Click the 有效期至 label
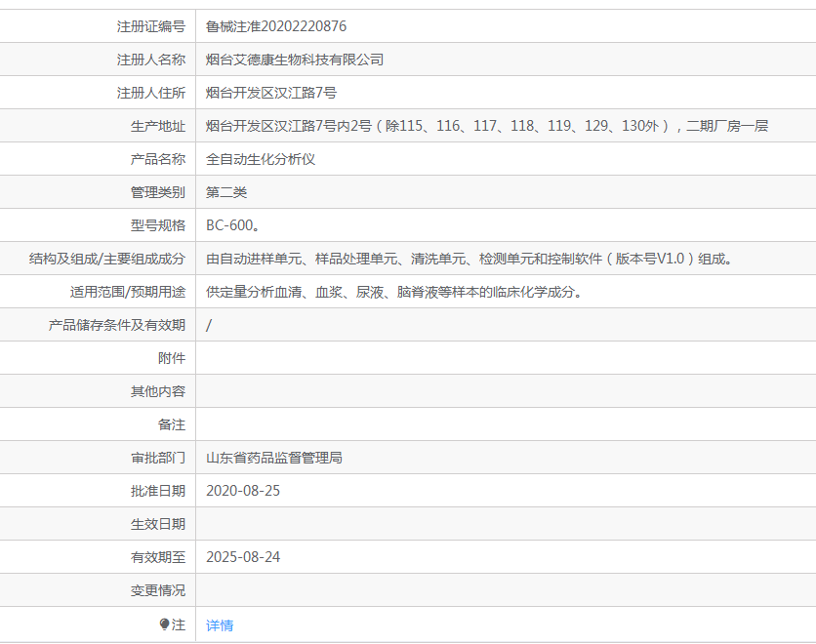 point(158,558)
